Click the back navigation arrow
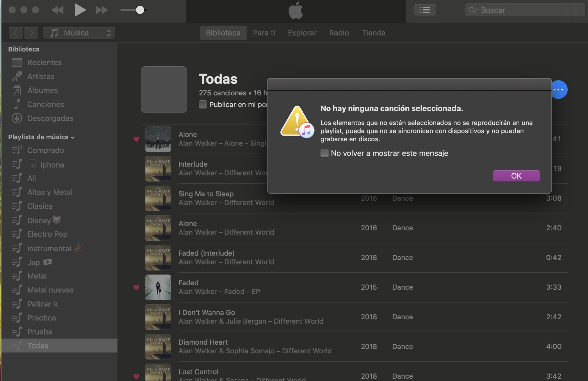The image size is (588, 381). [16, 33]
